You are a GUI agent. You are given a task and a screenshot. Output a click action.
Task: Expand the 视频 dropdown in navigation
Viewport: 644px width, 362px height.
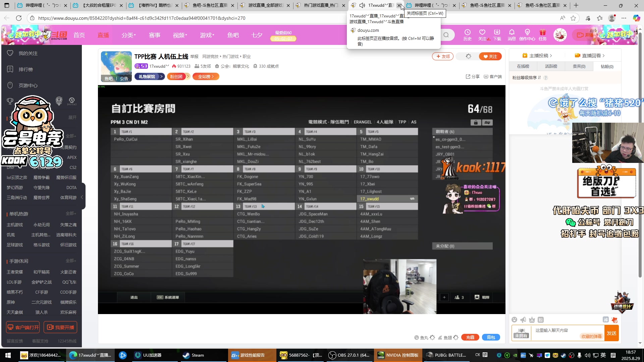pos(180,35)
